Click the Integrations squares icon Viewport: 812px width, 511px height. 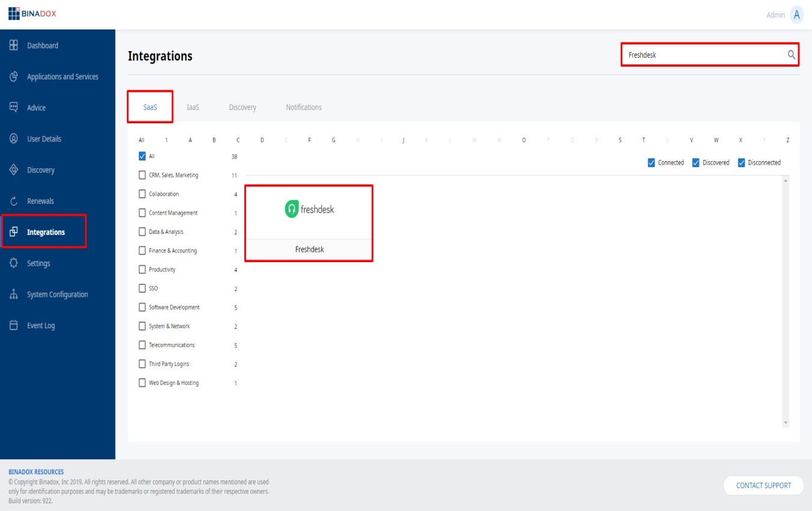tap(14, 232)
